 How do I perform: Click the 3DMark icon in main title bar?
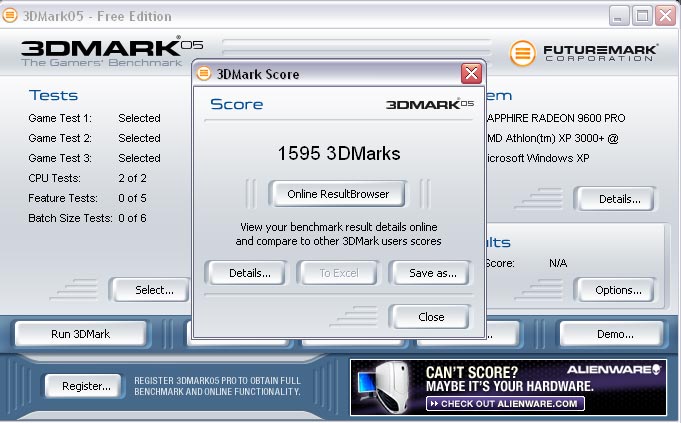10,15
